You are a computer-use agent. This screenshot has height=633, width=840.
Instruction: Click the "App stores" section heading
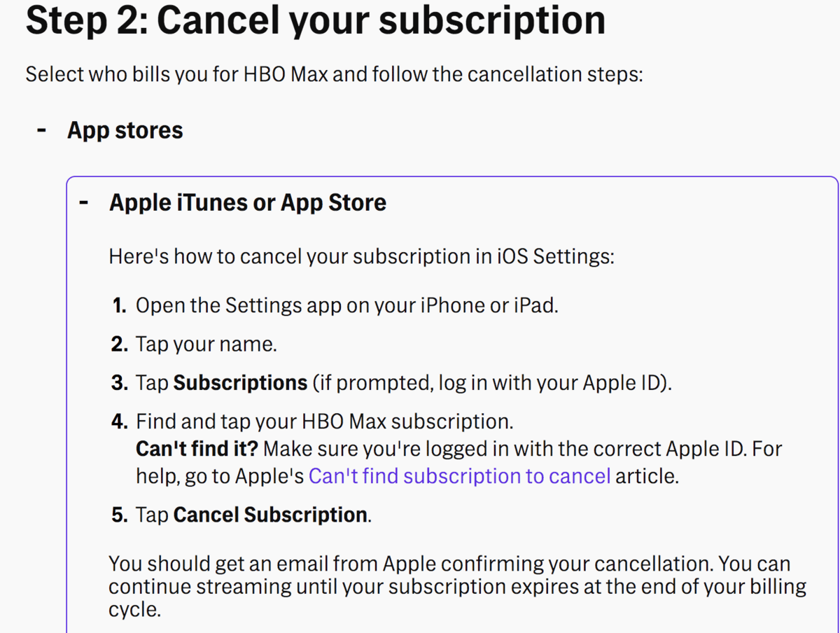[125, 130]
